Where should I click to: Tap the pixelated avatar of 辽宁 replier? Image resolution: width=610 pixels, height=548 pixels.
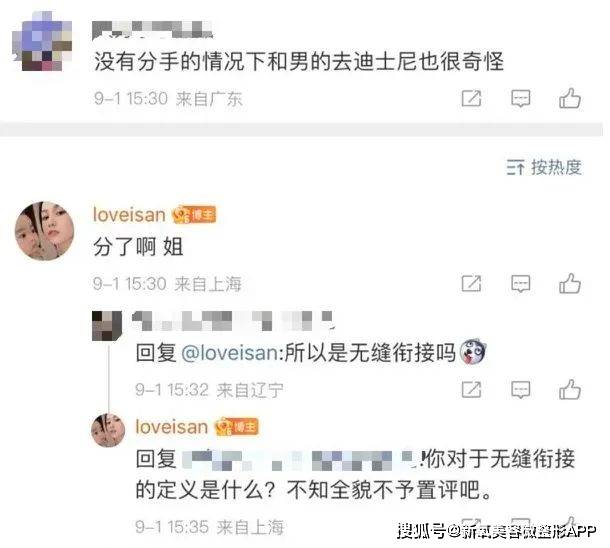(107, 326)
